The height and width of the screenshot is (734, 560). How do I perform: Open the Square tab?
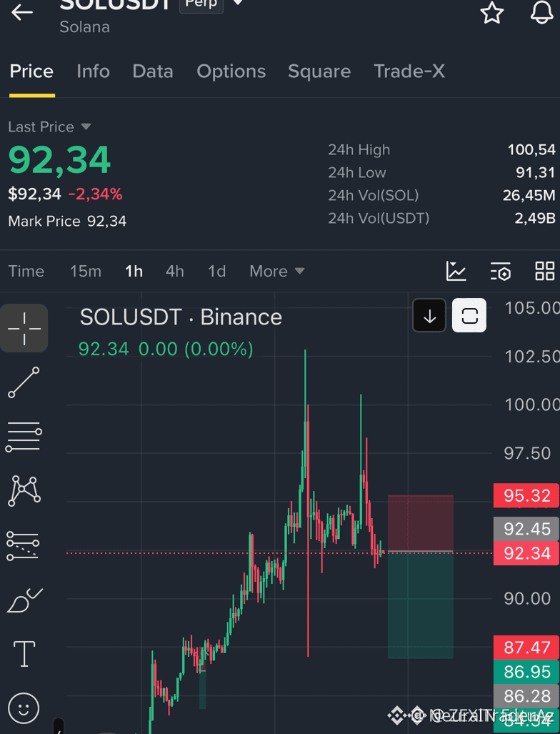(x=319, y=71)
